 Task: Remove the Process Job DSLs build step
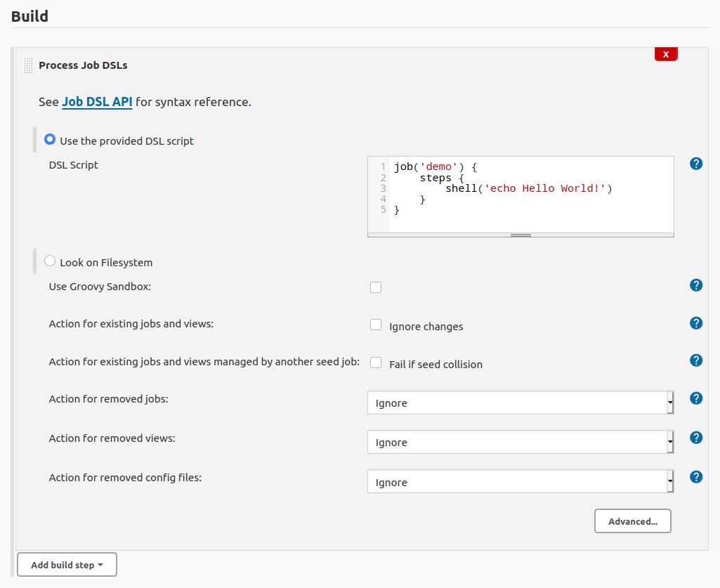pos(665,53)
